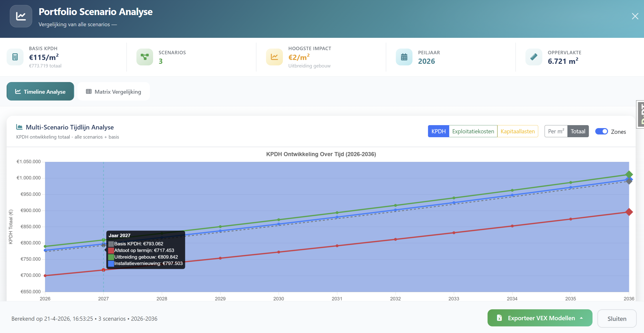Select the Kapitaallasten option

518,131
